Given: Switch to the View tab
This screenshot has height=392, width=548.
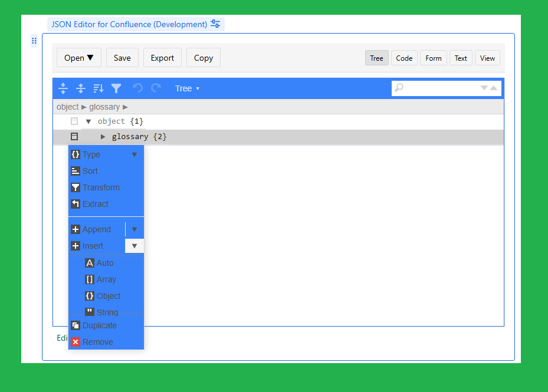Looking at the screenshot, I should 487,58.
